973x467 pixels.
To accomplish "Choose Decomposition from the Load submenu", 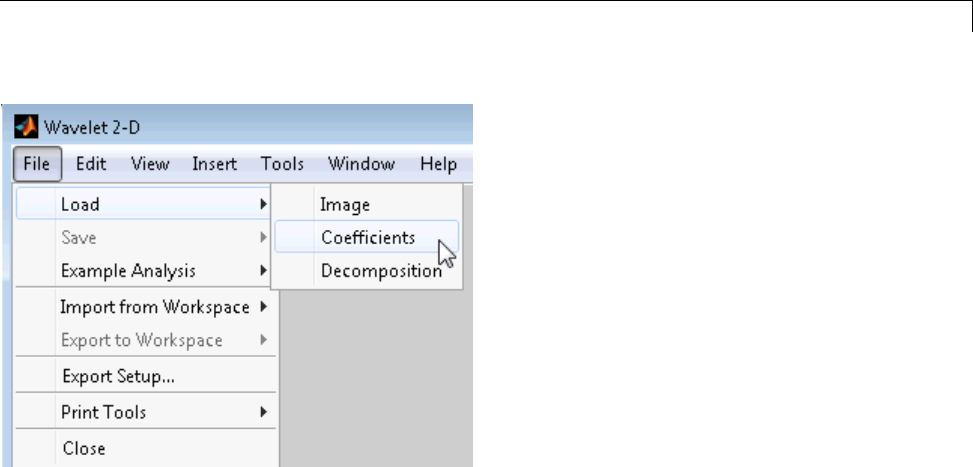I will pos(367,271).
